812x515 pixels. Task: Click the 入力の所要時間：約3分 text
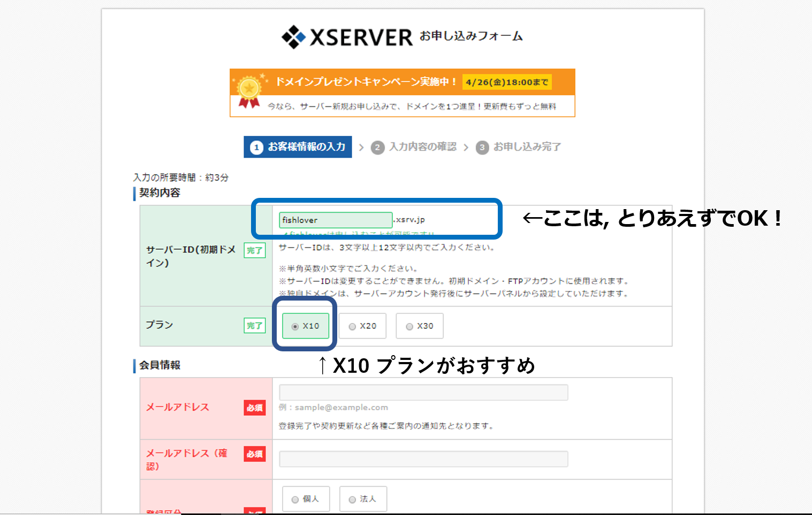click(x=181, y=178)
